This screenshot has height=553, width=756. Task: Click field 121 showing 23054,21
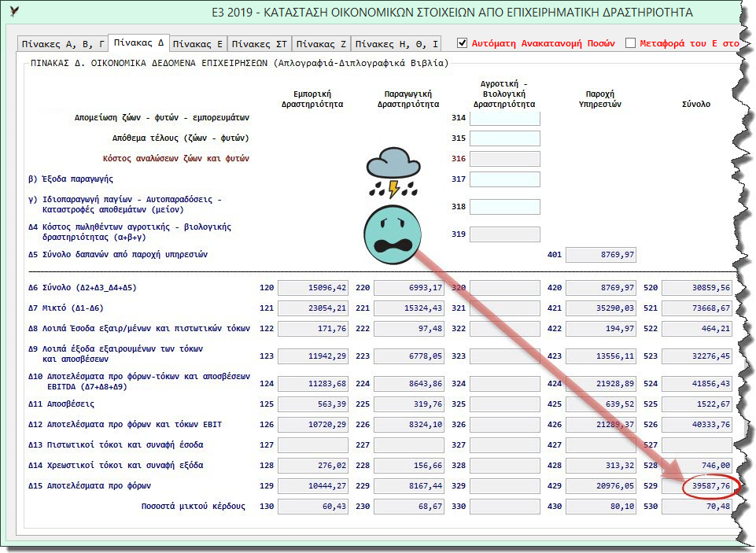coord(313,308)
